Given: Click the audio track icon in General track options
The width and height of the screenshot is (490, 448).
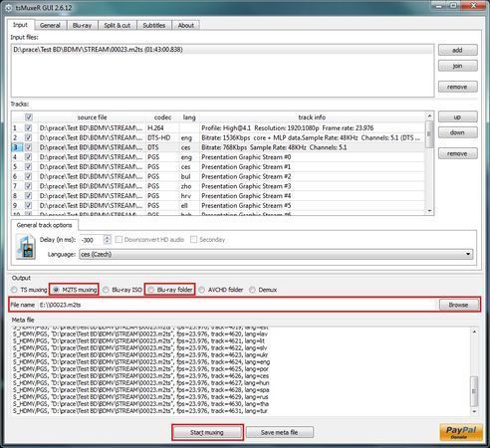Looking at the screenshot, I should pyautogui.click(x=26, y=246).
